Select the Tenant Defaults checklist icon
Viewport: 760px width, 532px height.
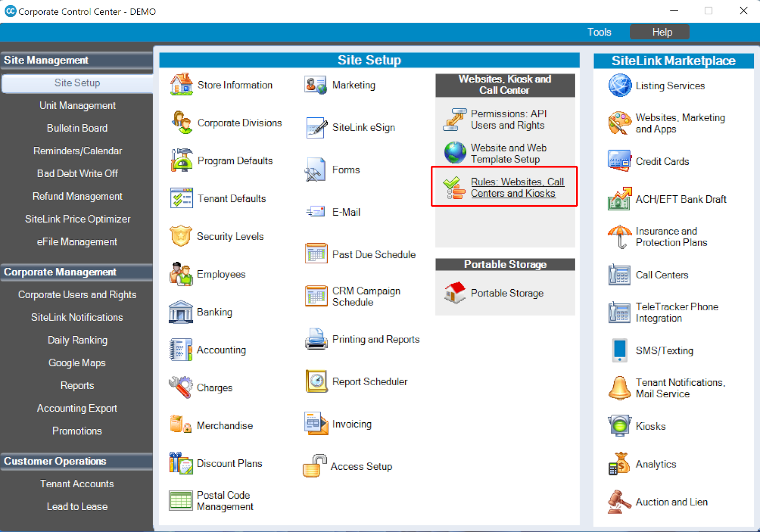[x=181, y=198]
